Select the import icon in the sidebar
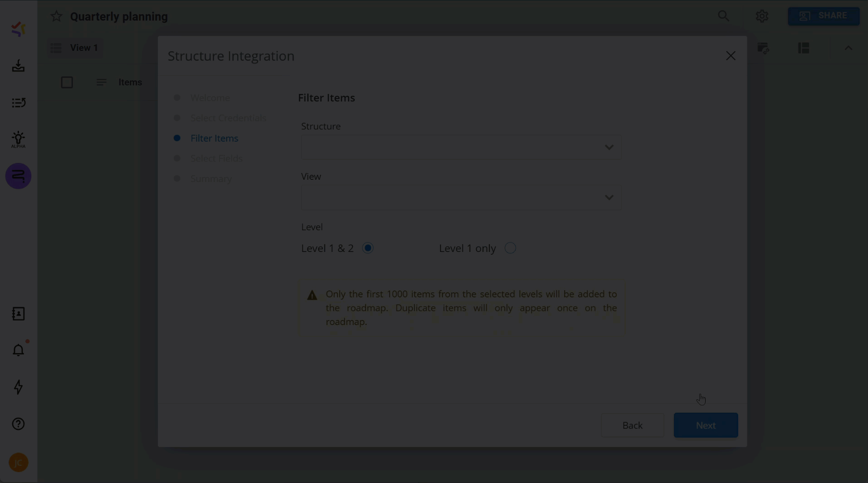 tap(18, 66)
